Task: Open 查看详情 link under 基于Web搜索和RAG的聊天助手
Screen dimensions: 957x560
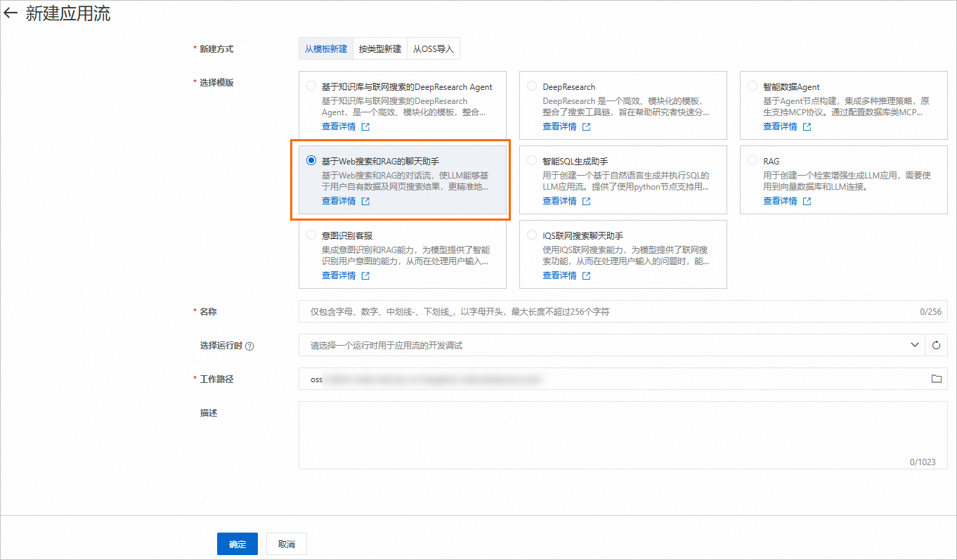Action: click(339, 201)
